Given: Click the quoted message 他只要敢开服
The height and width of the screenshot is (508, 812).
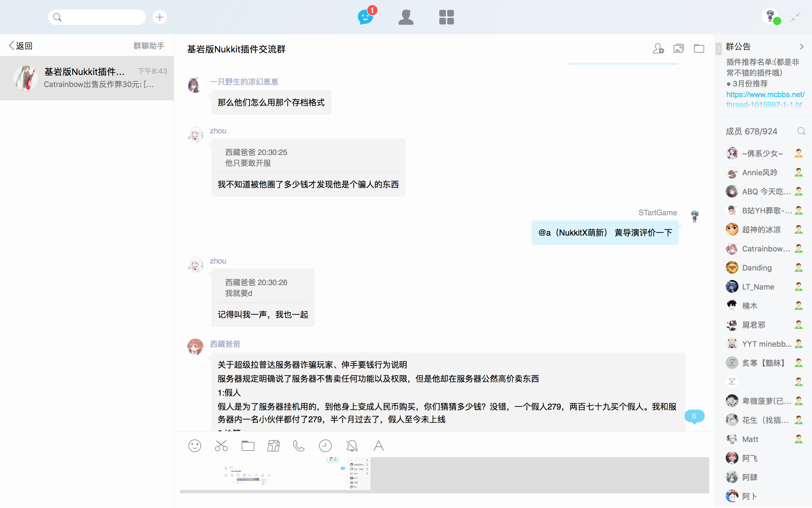Looking at the screenshot, I should 248,163.
